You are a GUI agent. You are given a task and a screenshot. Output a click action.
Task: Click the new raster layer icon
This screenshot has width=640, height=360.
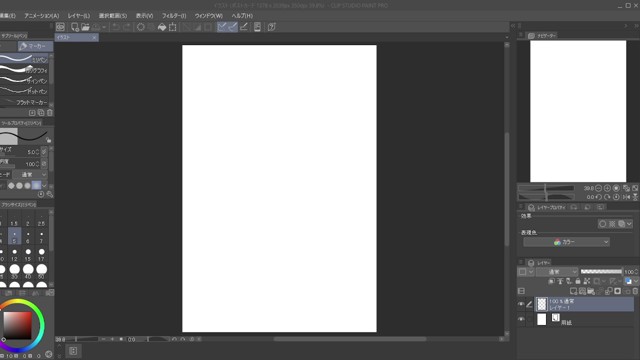573,291
